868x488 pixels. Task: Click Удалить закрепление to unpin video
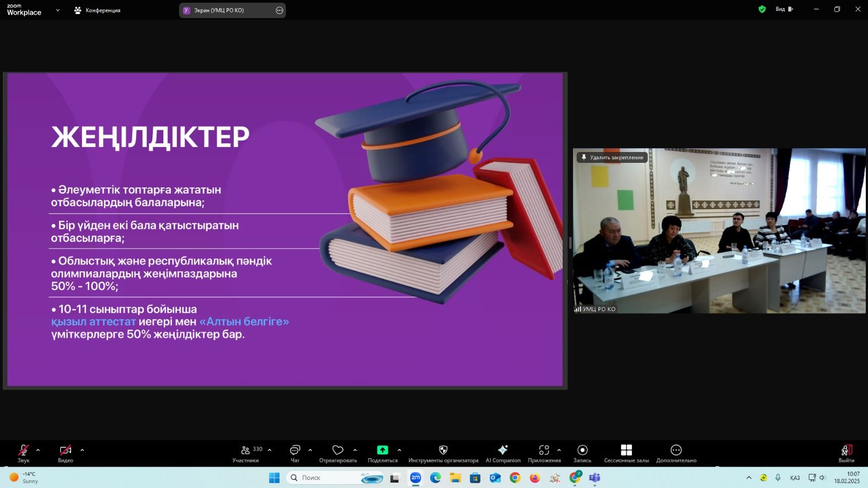click(x=612, y=157)
